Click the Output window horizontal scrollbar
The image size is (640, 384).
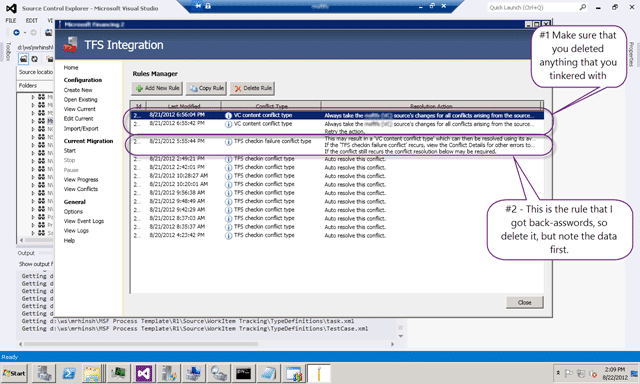click(x=141, y=344)
